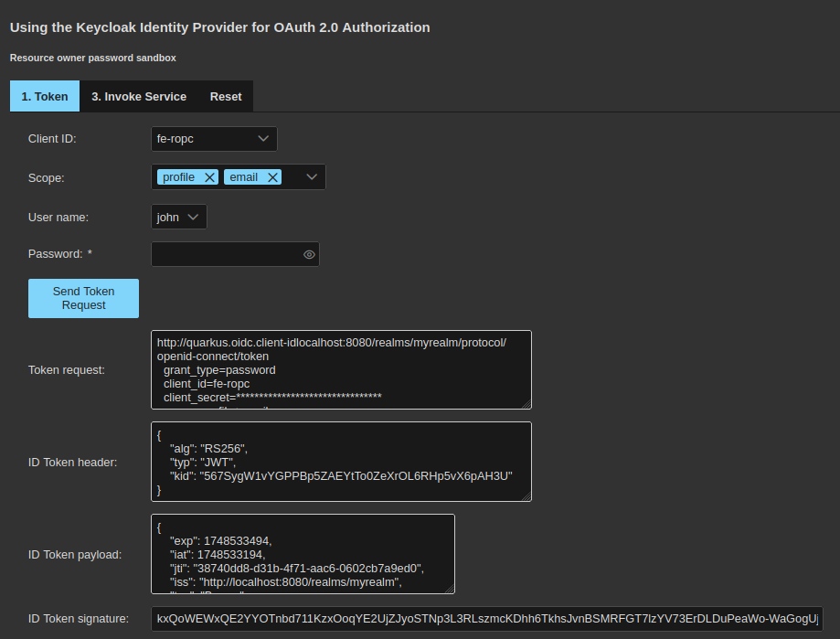Click the "client_id=fe-ropc" line
This screenshot has height=639, width=840.
207,384
